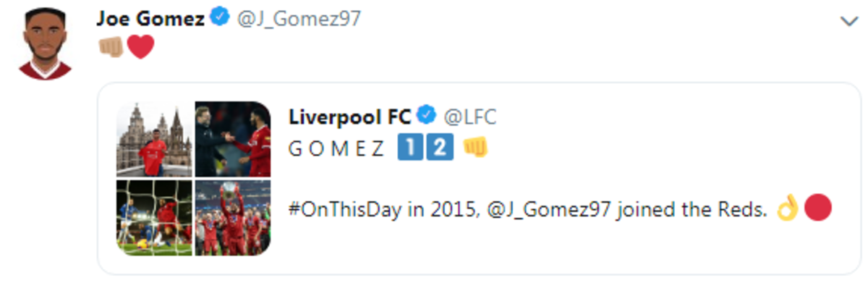868x283 pixels.
Task: Click the red circle emoji
Action: click(818, 209)
